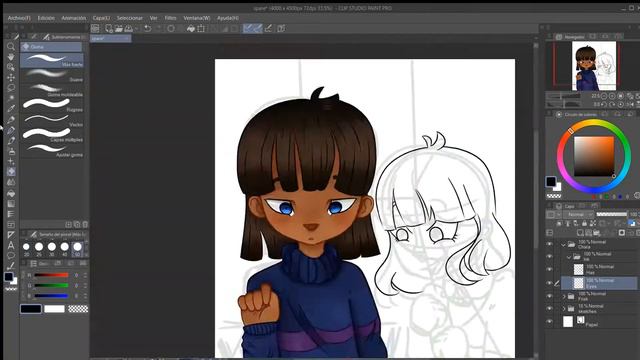Expand the sketches layer folder
The image size is (640, 360).
(x=564, y=309)
